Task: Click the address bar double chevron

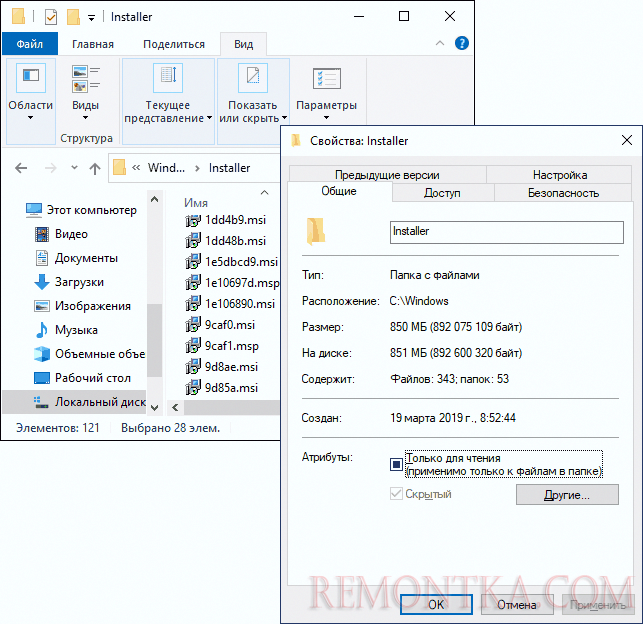Action: coord(136,168)
